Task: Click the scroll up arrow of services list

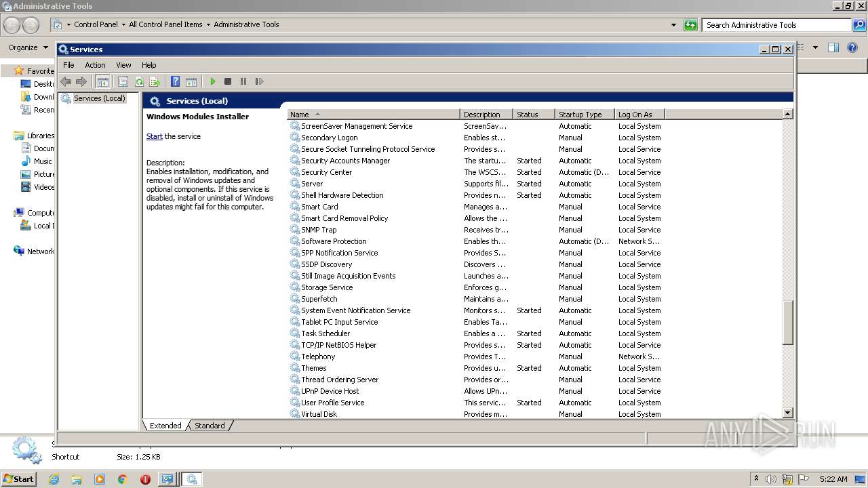Action: (x=787, y=115)
